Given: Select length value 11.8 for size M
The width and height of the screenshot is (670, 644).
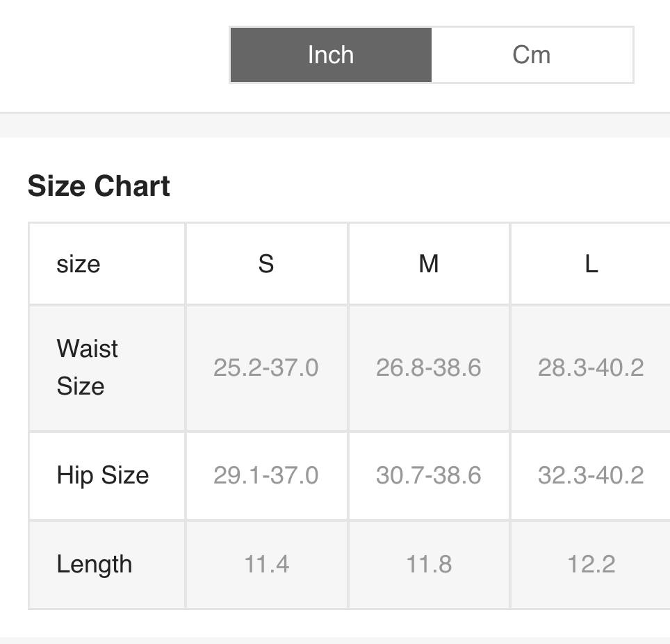Looking at the screenshot, I should (429, 564).
